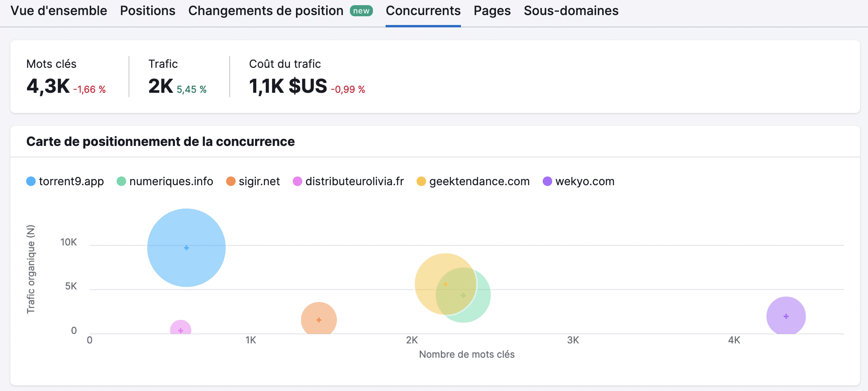This screenshot has width=868, height=391.
Task: Toggle distributeurolivia.fr pink legend dot
Action: coord(298,181)
